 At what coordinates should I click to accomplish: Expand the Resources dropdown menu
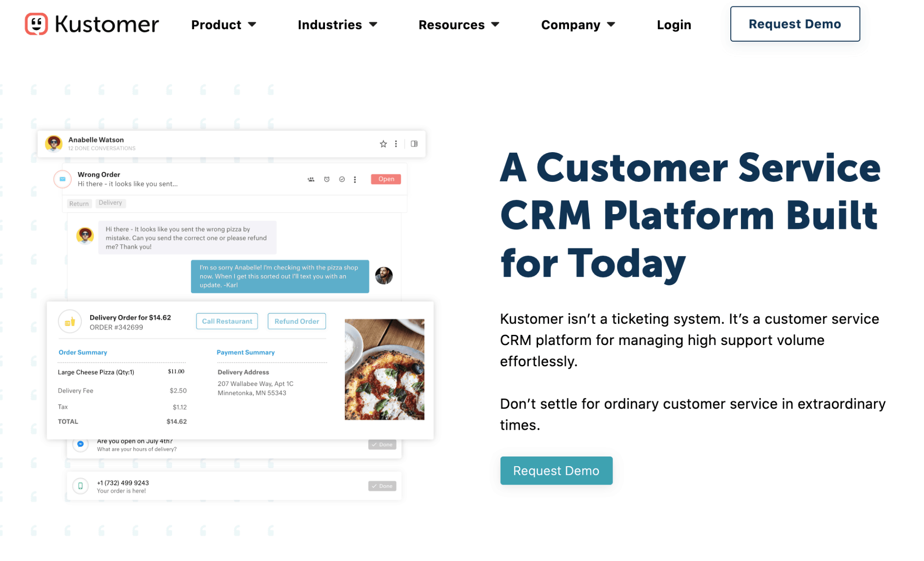click(x=459, y=25)
